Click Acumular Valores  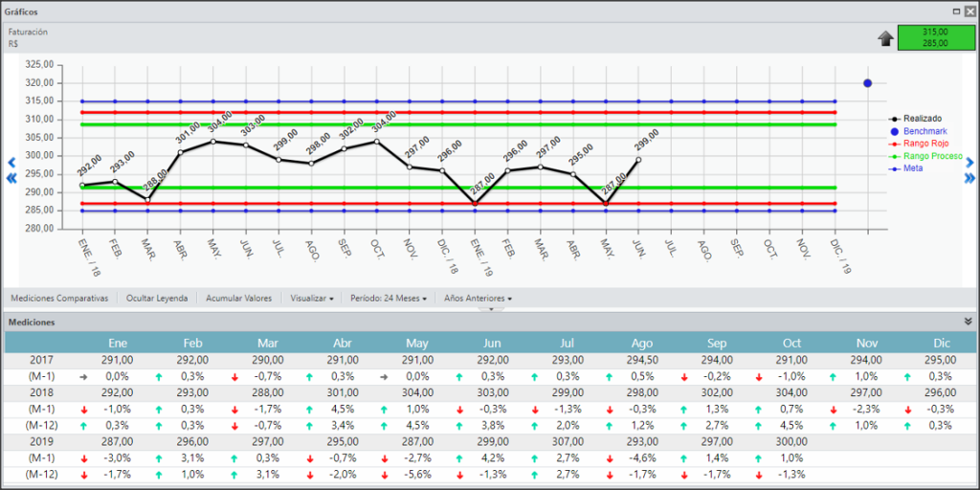coord(238,299)
